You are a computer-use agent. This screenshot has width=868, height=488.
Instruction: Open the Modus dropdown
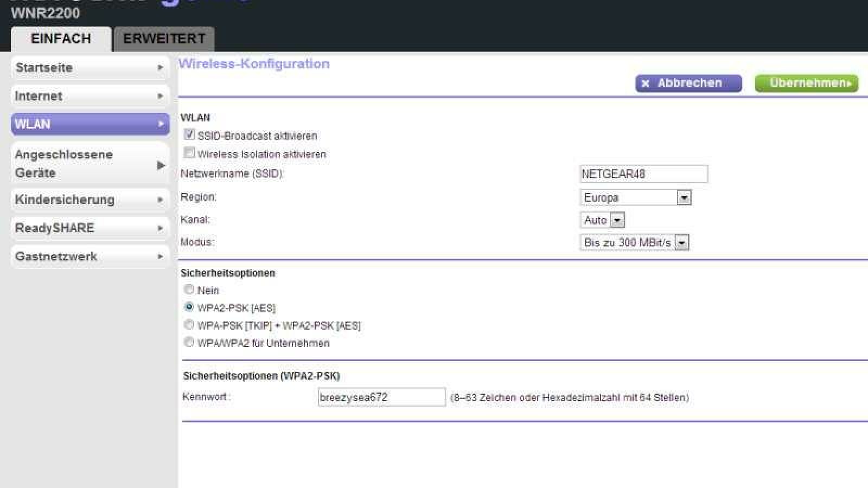[682, 242]
